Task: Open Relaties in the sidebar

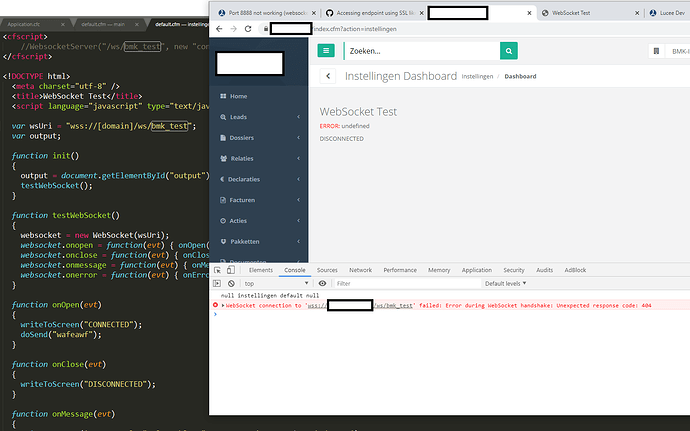Action: [242, 158]
